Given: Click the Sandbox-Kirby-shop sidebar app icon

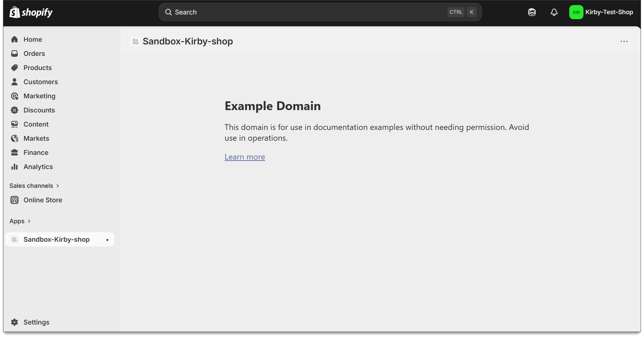Looking at the screenshot, I should [x=14, y=239].
